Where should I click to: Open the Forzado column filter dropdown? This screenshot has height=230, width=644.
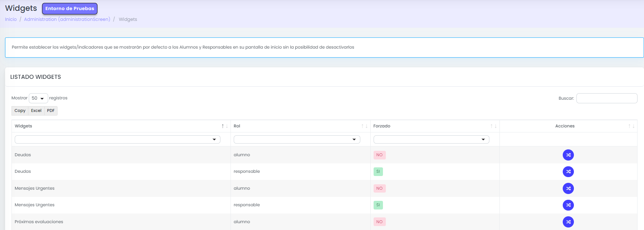(x=431, y=139)
